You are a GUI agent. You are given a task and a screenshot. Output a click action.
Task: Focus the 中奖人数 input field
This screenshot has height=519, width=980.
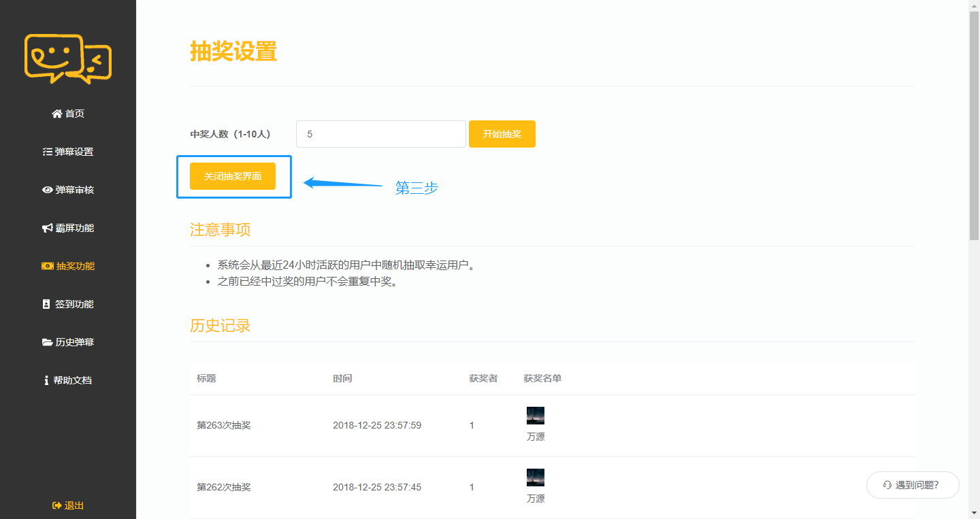click(381, 134)
